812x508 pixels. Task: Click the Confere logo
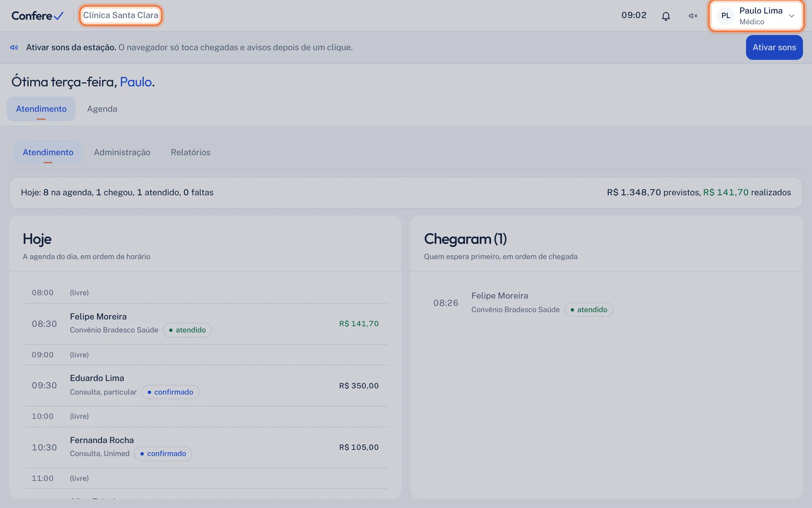point(37,16)
